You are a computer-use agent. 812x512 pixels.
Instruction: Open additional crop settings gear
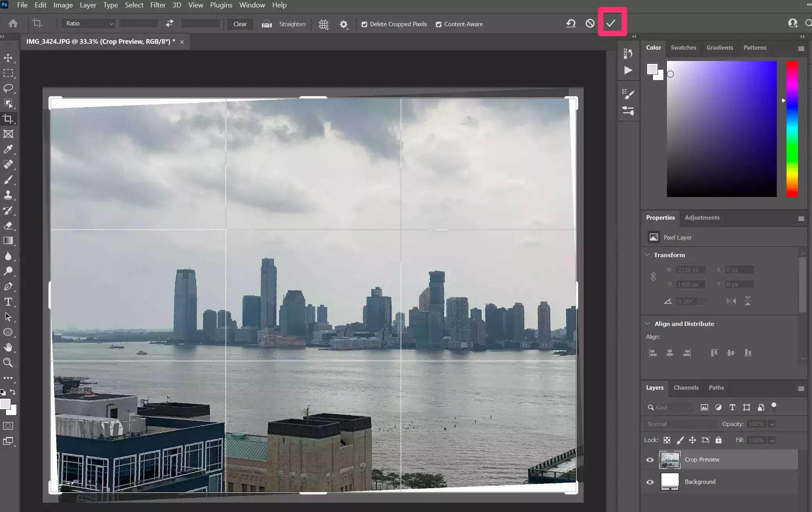point(343,24)
